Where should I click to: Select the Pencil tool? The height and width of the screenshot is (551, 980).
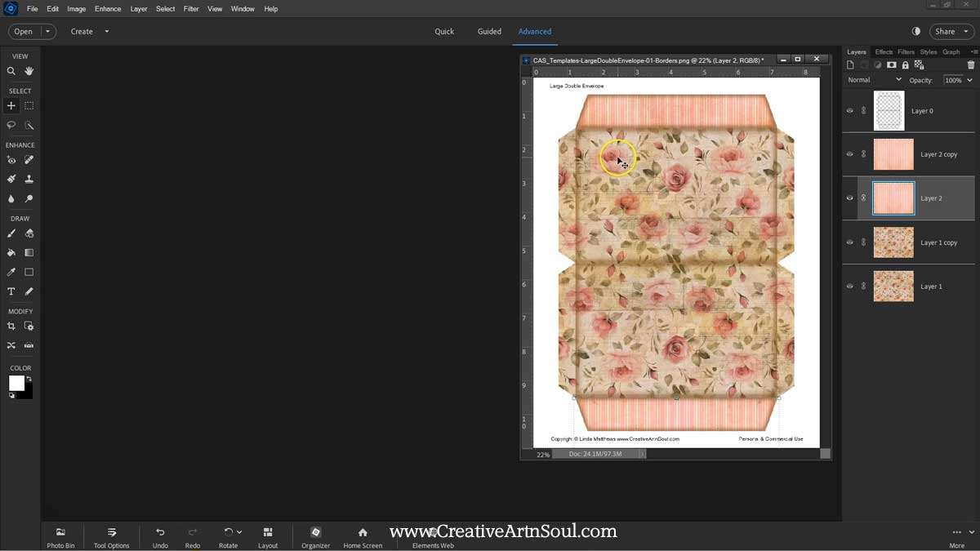pyautogui.click(x=29, y=291)
